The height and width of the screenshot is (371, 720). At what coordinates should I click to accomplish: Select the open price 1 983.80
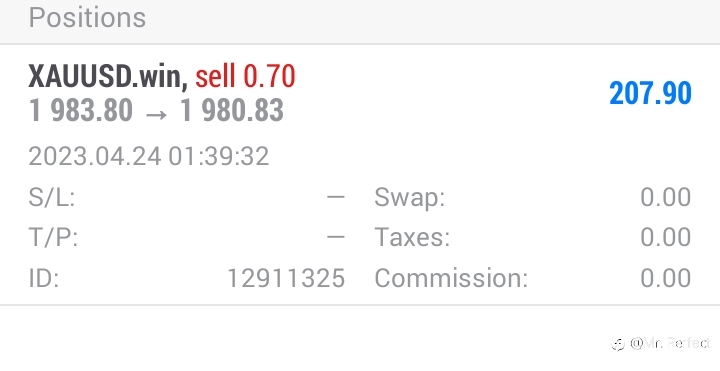(80, 111)
